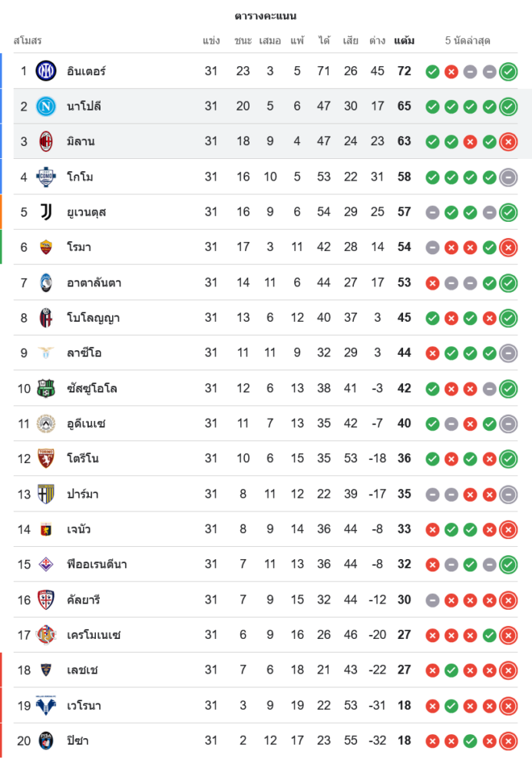Image resolution: width=532 pixels, height=768 pixels.
Task: Click the Inter club crest
Action: point(46,71)
